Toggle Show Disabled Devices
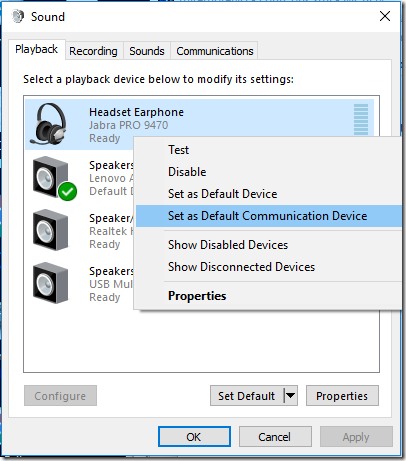Screen dimensions: 406x461 click(268, 245)
